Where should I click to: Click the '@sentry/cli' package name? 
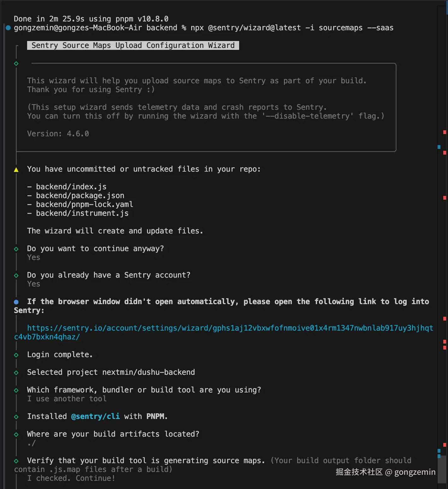coord(96,416)
